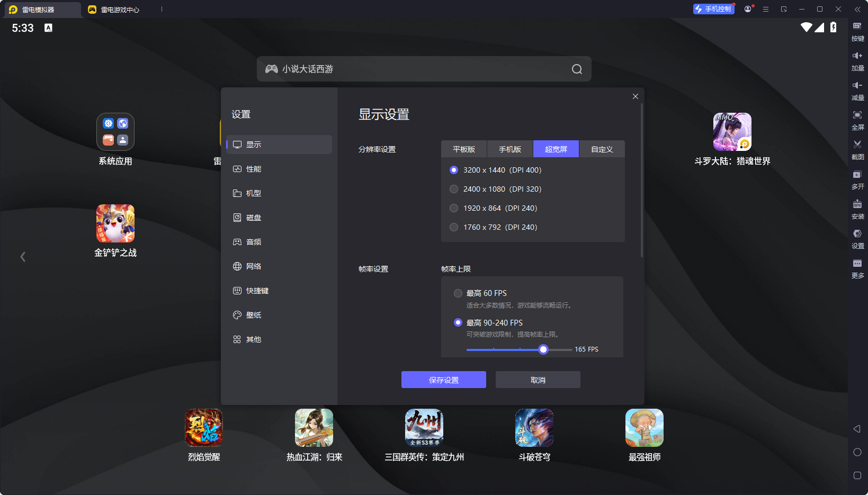Click the 小说大话西游 search field
This screenshot has height=495, width=868.
(x=424, y=69)
